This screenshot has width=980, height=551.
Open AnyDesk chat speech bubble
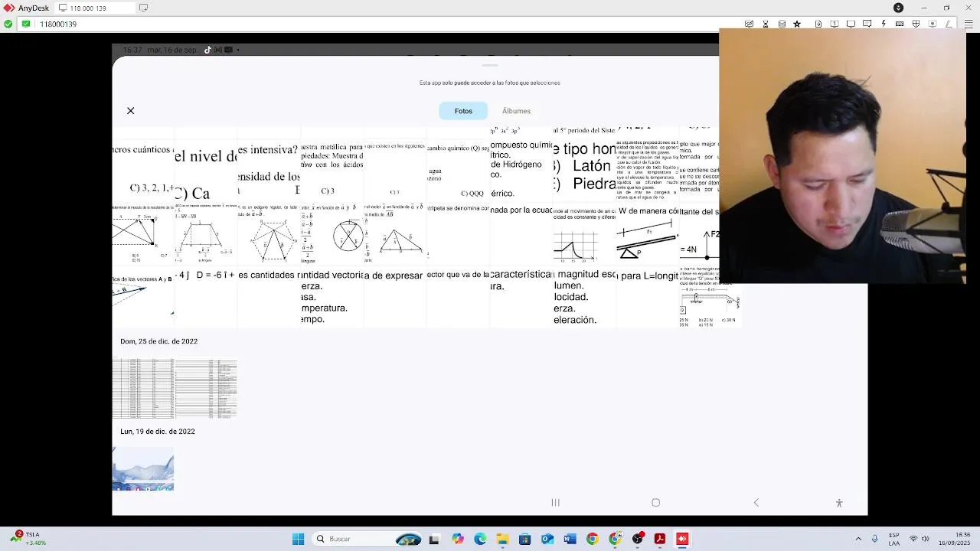(x=867, y=24)
